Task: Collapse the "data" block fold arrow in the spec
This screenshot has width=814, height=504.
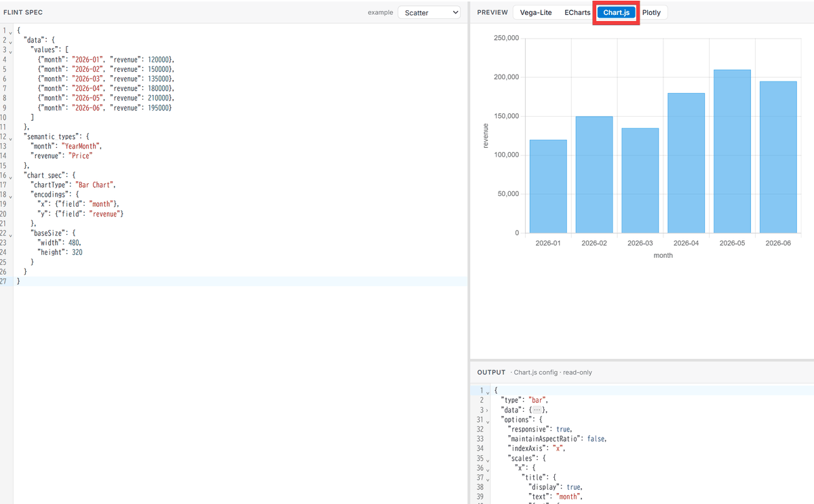Action: pos(11,41)
